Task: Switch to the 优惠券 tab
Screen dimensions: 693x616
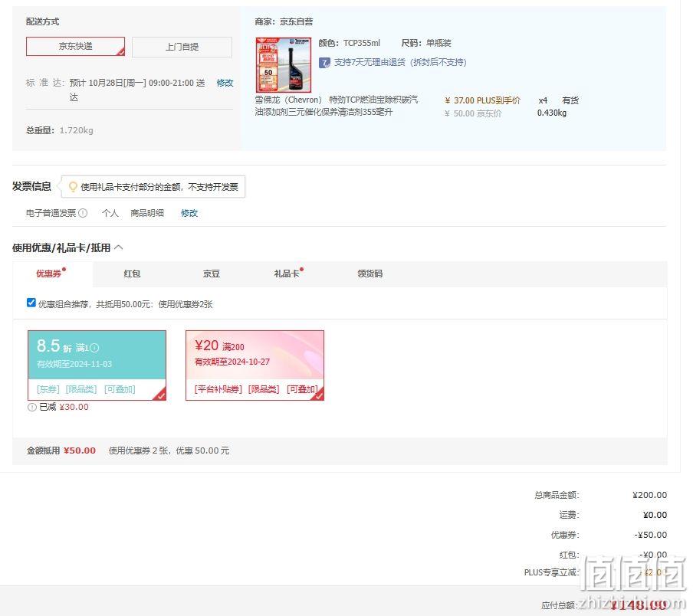Action: click(x=48, y=274)
